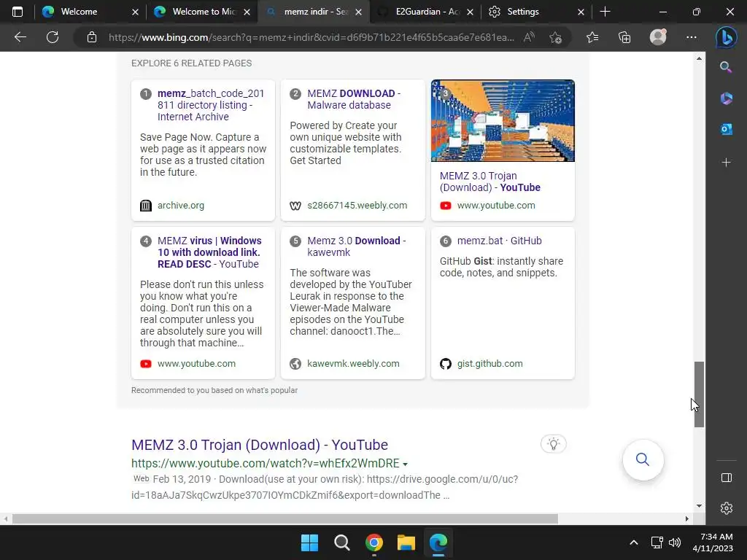Activate Read aloud icon in address bar
The image size is (747, 560).
(x=529, y=37)
